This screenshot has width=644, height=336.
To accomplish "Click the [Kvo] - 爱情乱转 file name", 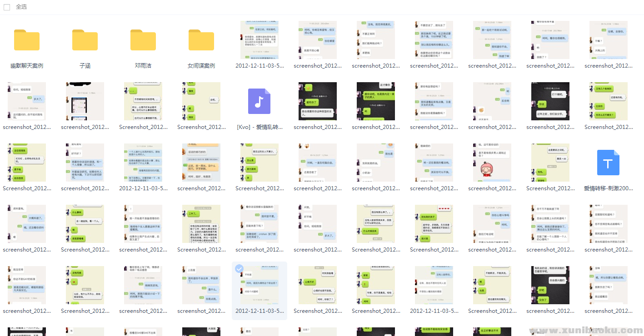I will pos(260,127).
